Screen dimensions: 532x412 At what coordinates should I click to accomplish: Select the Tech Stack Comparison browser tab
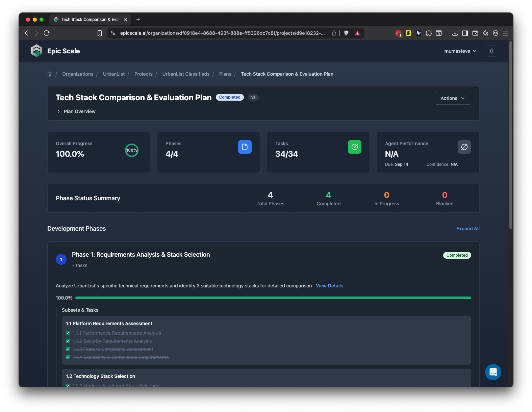click(90, 20)
